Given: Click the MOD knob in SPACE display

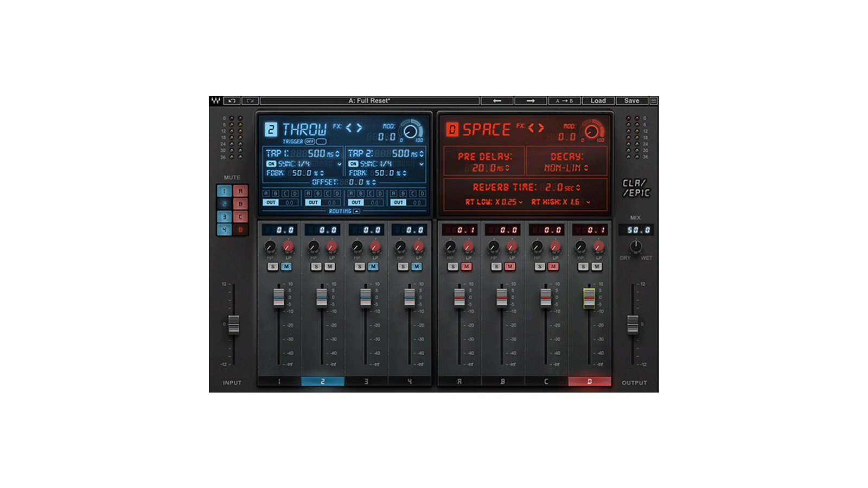Looking at the screenshot, I should pos(592,131).
